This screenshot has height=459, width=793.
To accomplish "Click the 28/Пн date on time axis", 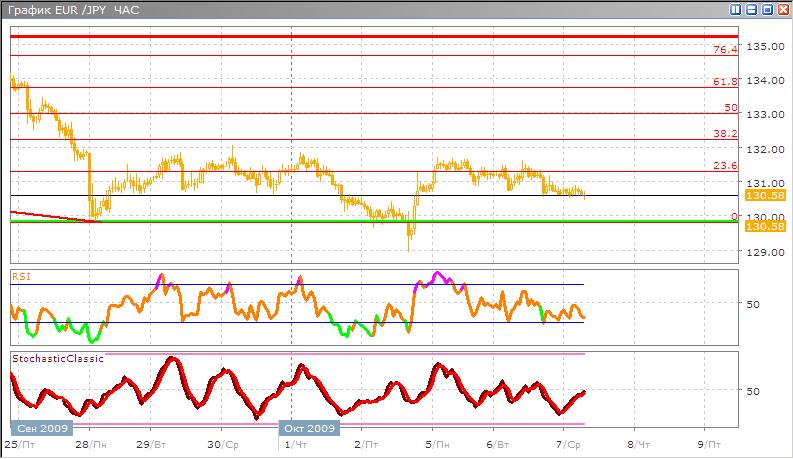I will pyautogui.click(x=92, y=442).
